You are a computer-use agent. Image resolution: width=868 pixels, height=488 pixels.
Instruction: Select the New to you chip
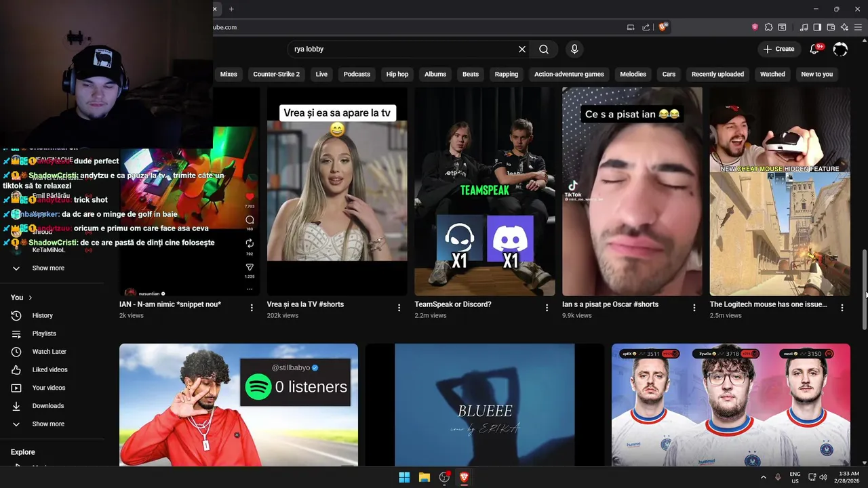[x=816, y=74]
